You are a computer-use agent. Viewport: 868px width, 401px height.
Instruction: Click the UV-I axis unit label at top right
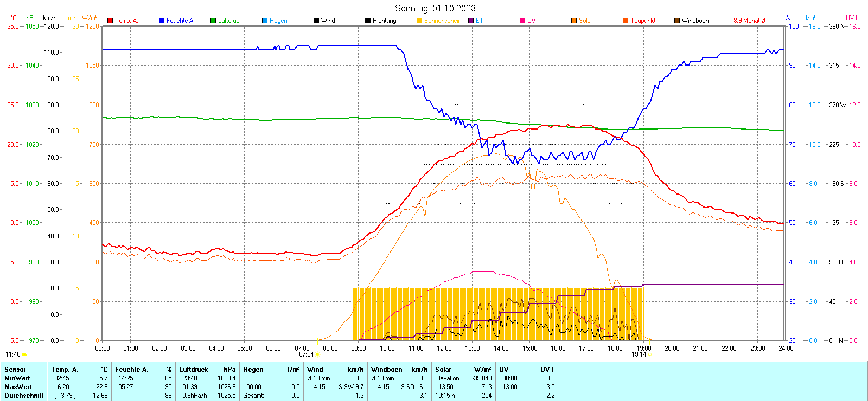pos(851,18)
